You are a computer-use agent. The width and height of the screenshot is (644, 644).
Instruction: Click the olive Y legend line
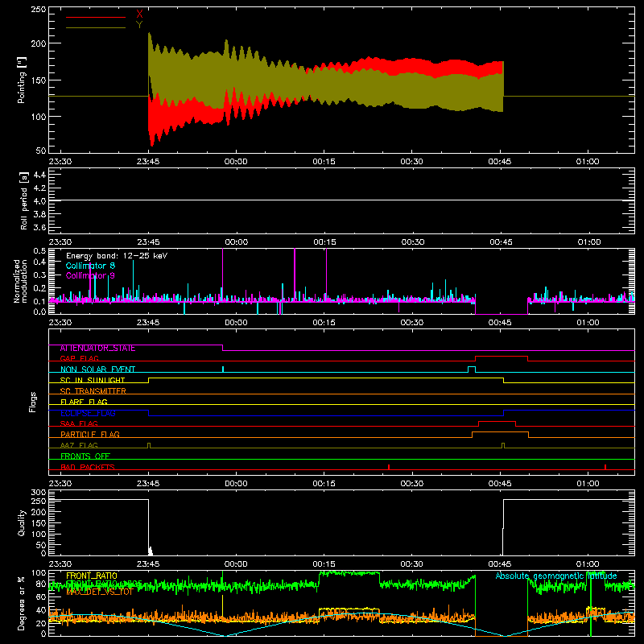[x=96, y=27]
